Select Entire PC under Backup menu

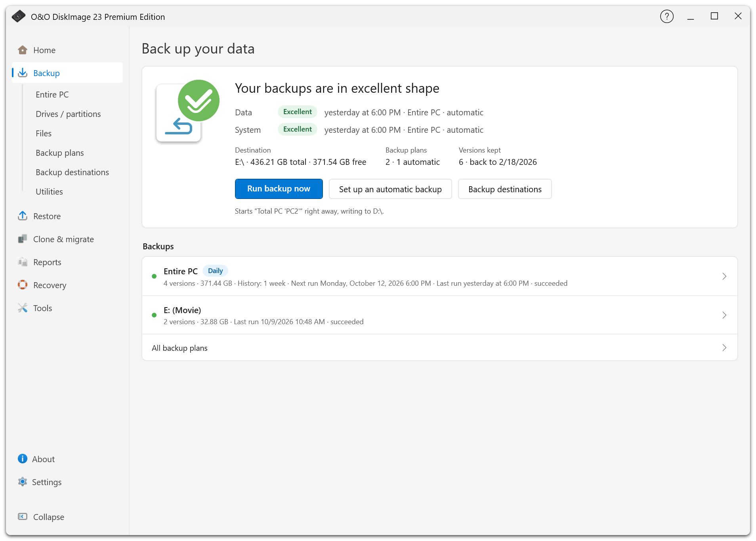click(52, 94)
